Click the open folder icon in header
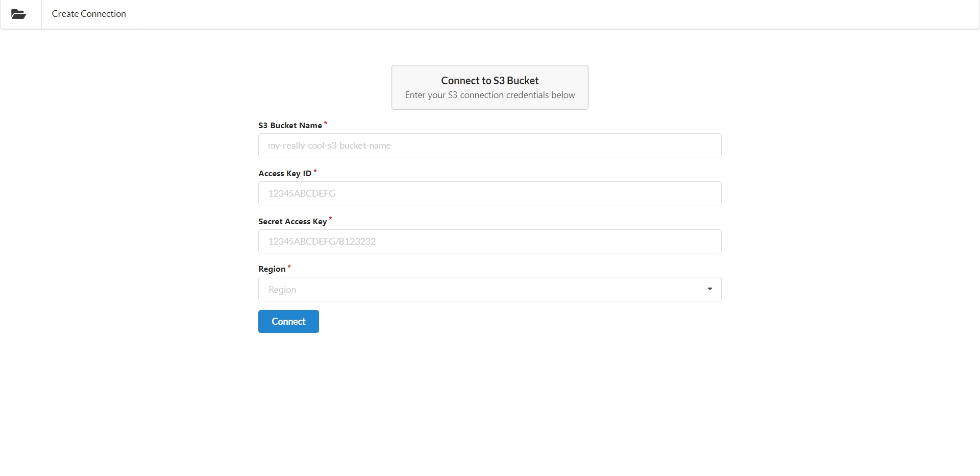Screen dimensions: 980x476 pyautogui.click(x=18, y=14)
